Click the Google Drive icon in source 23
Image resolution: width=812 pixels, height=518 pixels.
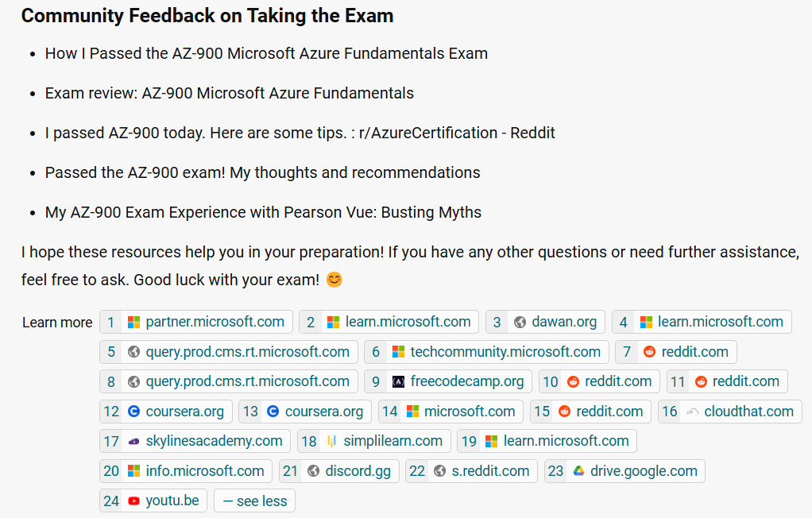pos(578,471)
